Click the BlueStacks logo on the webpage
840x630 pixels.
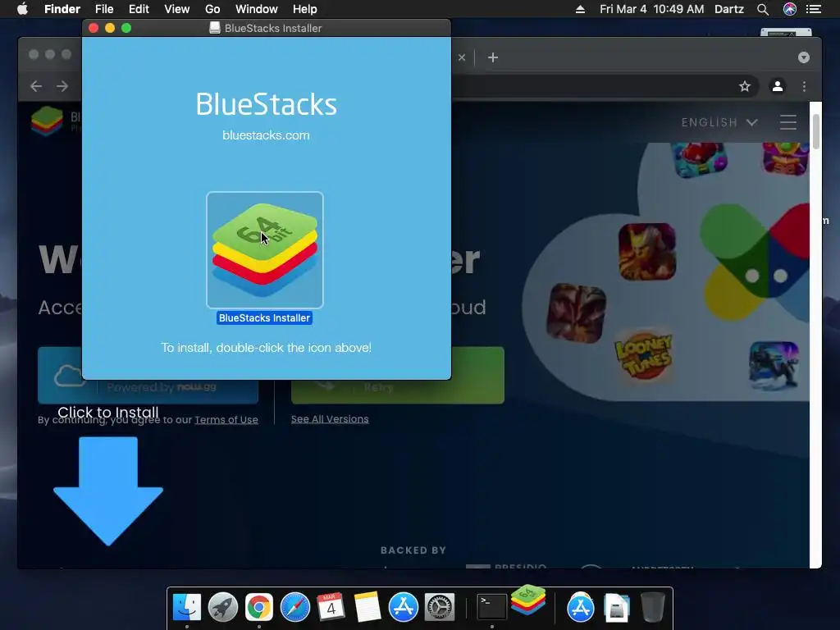tap(47, 121)
